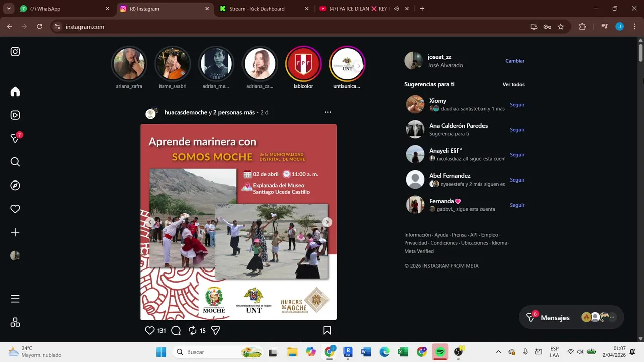Open Explore compass icon
This screenshot has height=362, width=644.
(15, 185)
